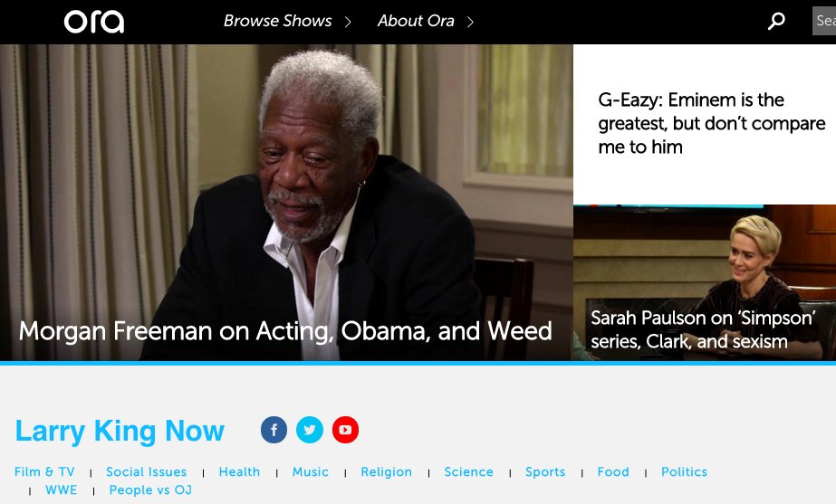Viewport: 836px width, 504px height.
Task: Select the Social Issues category
Action: 147,472
